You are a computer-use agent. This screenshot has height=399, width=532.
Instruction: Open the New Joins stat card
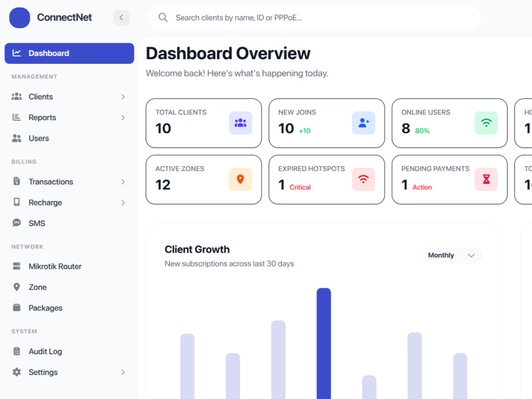coord(327,123)
